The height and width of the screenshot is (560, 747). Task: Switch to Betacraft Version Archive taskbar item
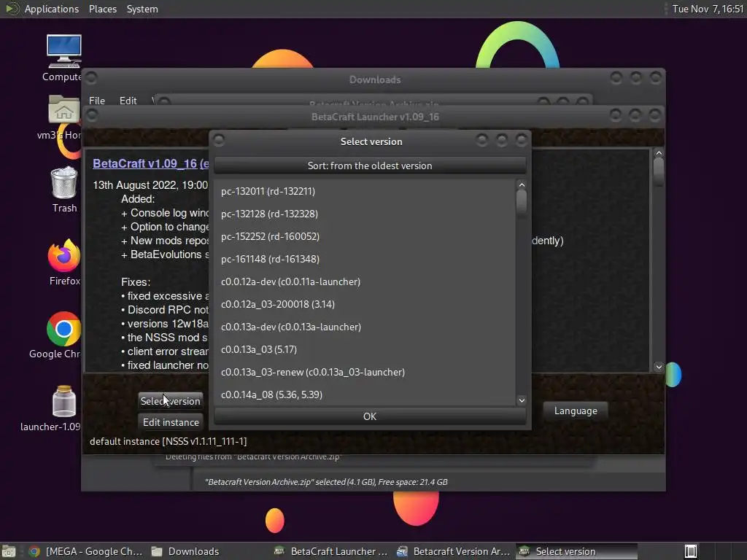tap(454, 551)
